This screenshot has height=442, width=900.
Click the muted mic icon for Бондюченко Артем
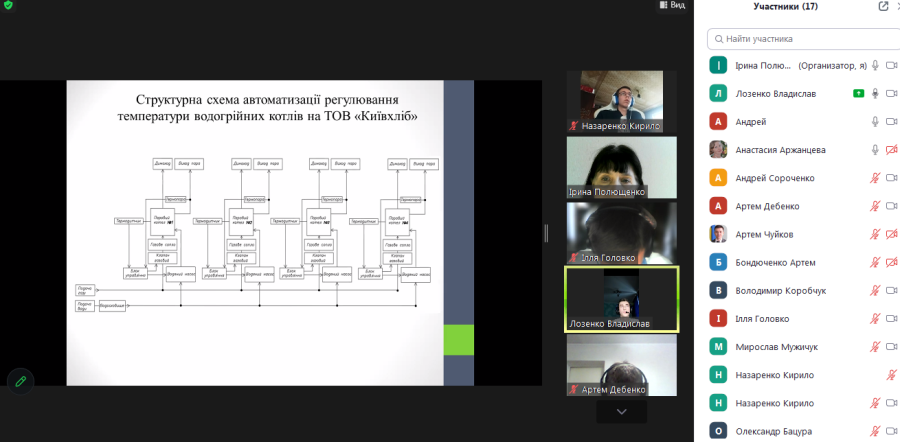tap(875, 262)
